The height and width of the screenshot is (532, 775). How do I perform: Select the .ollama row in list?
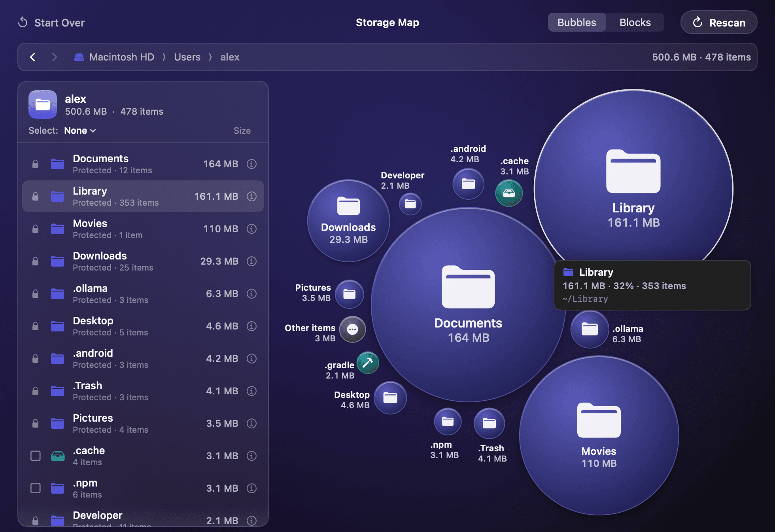pos(143,293)
